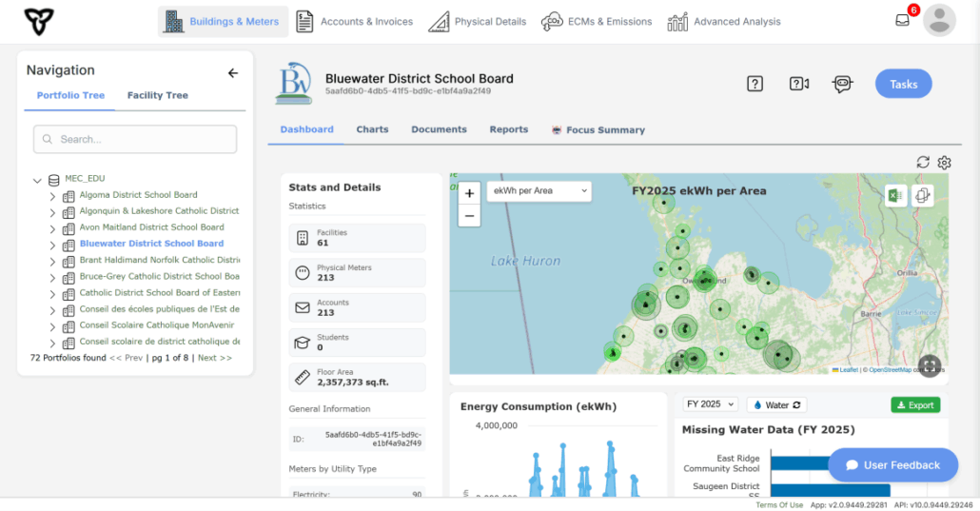Viewport: 980px width, 511px height.
Task: Zoom in on the map
Action: click(x=469, y=193)
